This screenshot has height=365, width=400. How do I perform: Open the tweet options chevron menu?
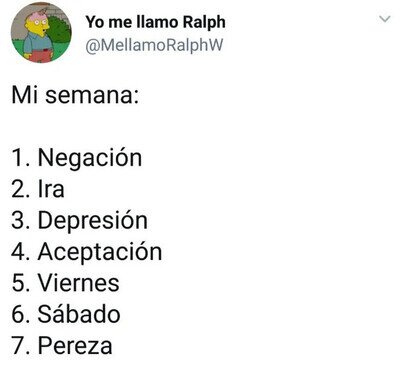click(385, 19)
